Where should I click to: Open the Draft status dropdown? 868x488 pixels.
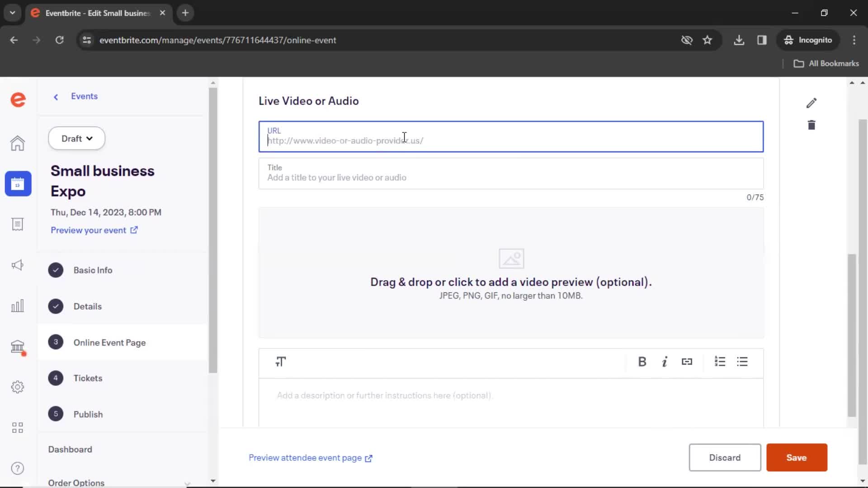pyautogui.click(x=77, y=139)
